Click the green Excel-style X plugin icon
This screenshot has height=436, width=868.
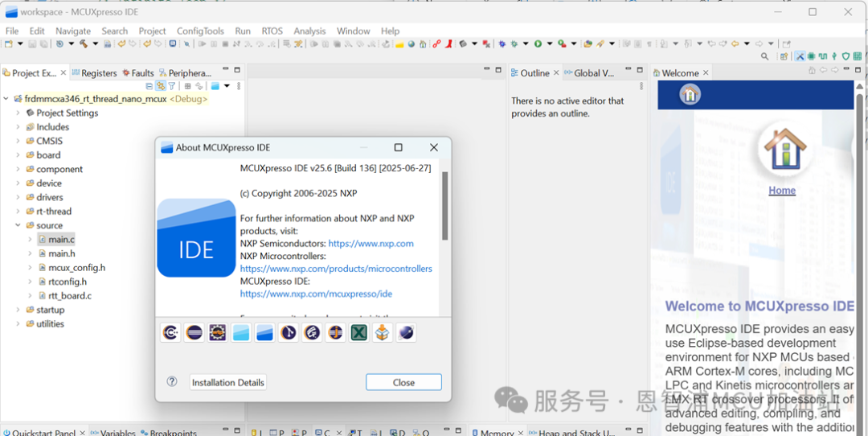click(x=359, y=332)
